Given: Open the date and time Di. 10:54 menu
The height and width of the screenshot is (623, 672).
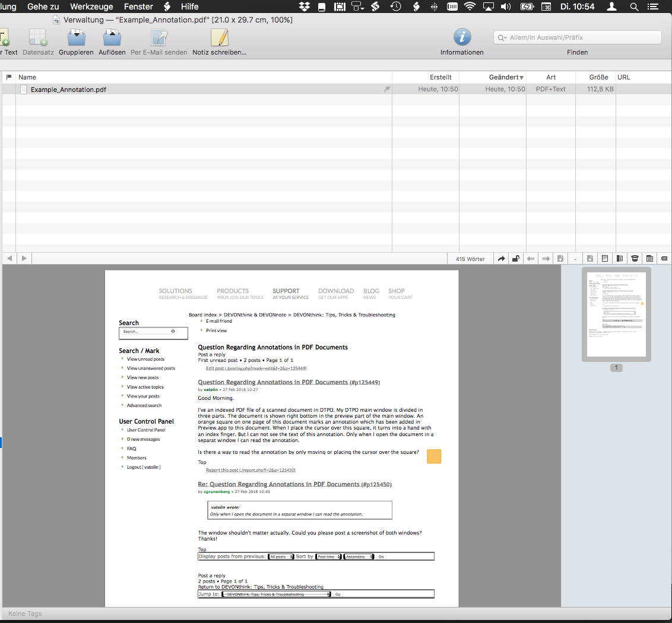Looking at the screenshot, I should point(577,7).
